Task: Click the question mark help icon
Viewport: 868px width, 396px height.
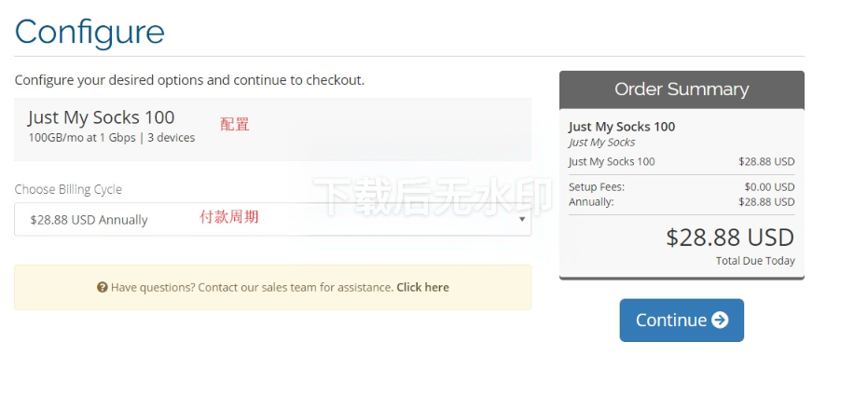Action: click(x=103, y=287)
